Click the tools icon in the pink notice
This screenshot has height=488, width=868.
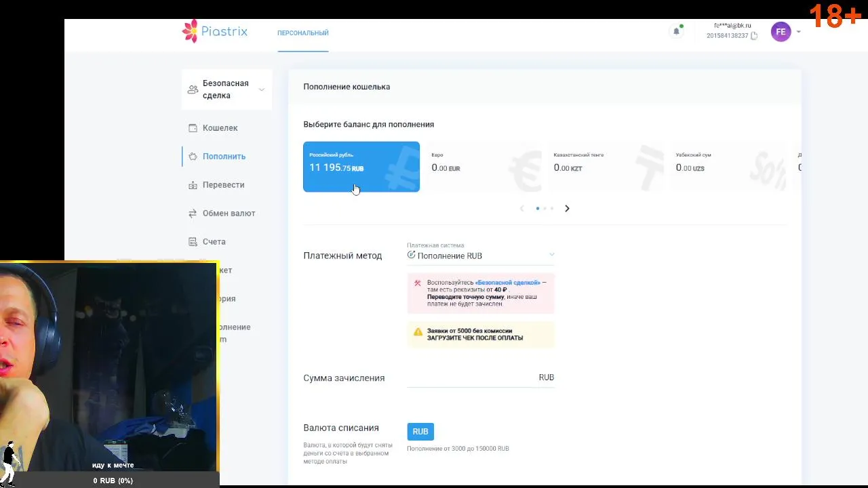[418, 283]
